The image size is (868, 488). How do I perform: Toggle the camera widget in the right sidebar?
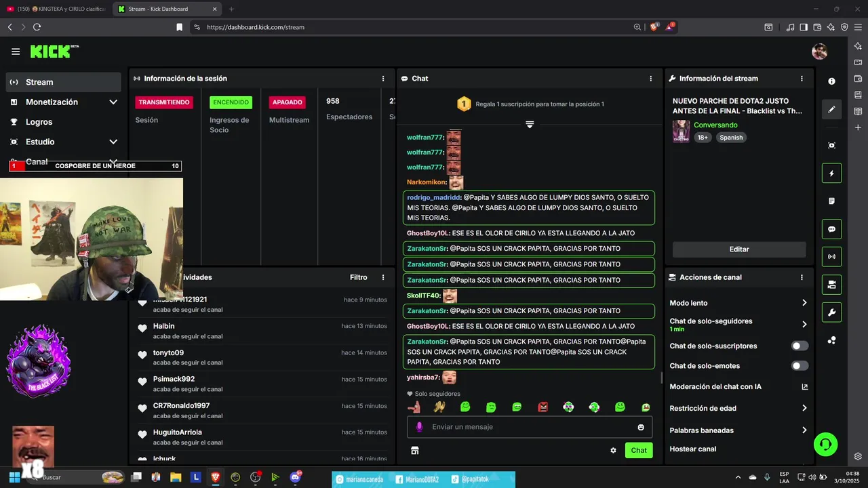tap(832, 285)
